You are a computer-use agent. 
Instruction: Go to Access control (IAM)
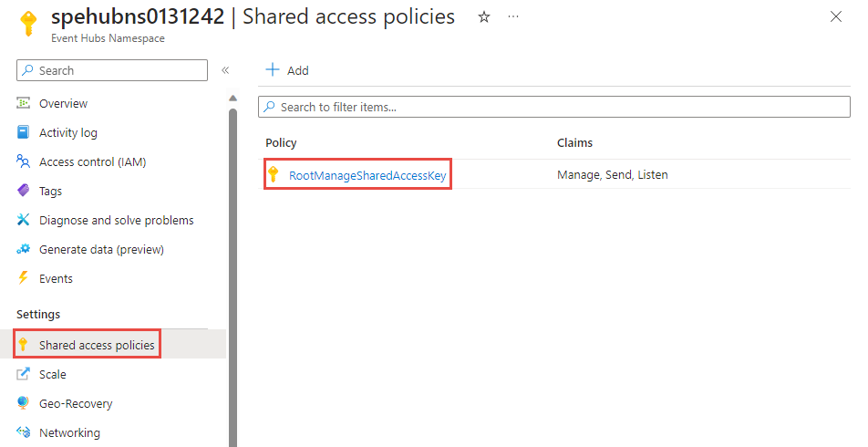coord(92,162)
